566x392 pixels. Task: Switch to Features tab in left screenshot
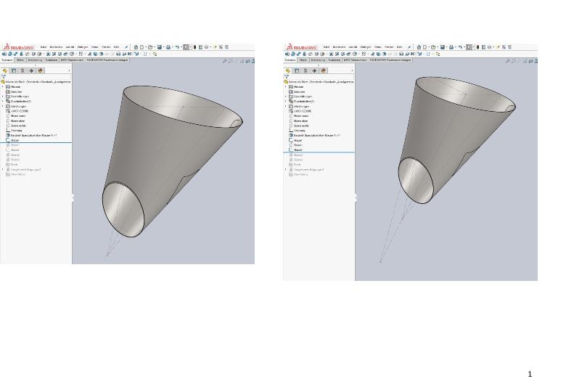[7, 60]
